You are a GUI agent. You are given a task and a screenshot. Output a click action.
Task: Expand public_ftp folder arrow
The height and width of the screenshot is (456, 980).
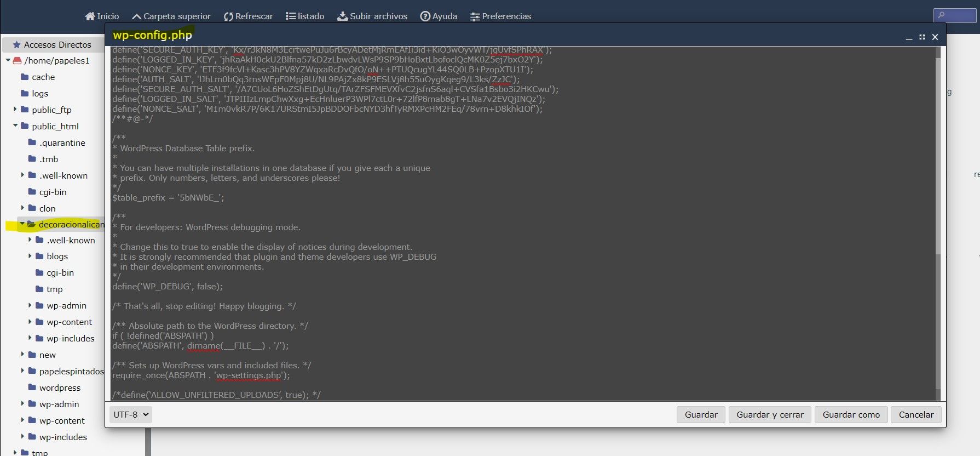15,109
